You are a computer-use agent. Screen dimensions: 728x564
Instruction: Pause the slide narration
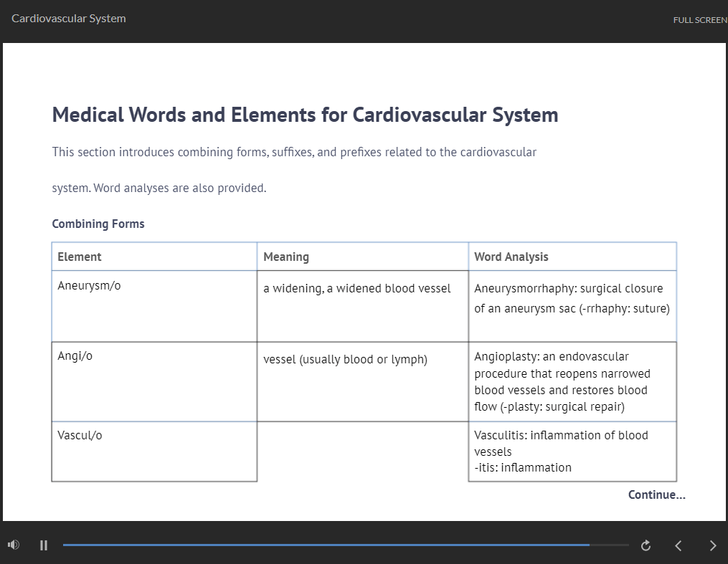click(x=43, y=545)
